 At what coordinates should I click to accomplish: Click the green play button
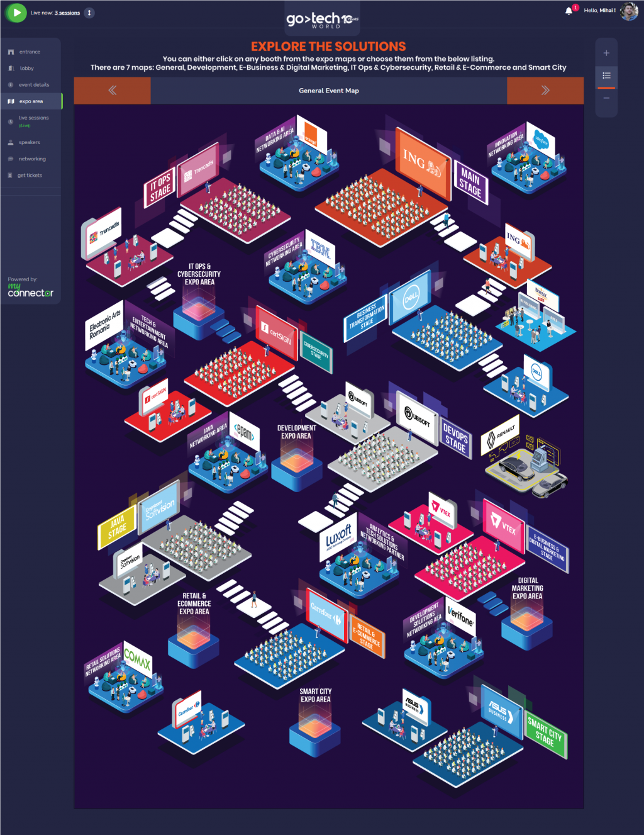click(x=16, y=13)
